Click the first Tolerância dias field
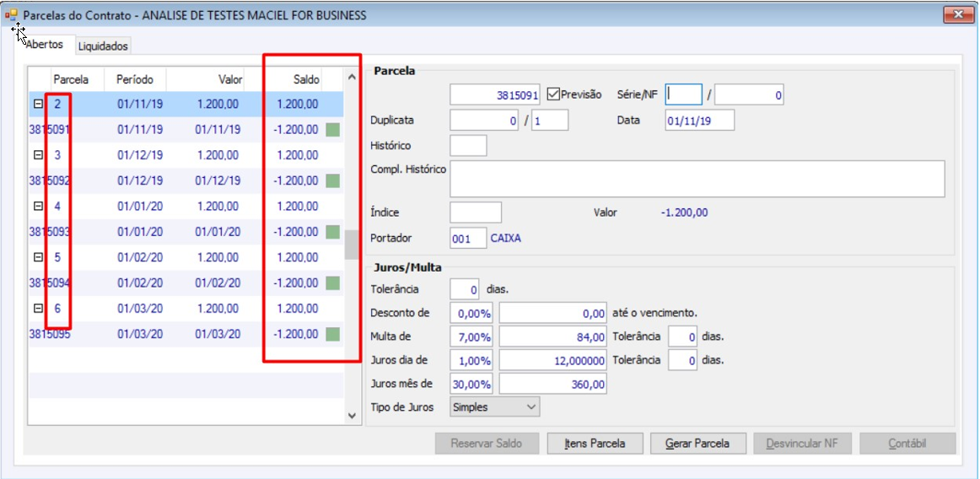Viewport: 980px width, 479px height. pos(465,289)
